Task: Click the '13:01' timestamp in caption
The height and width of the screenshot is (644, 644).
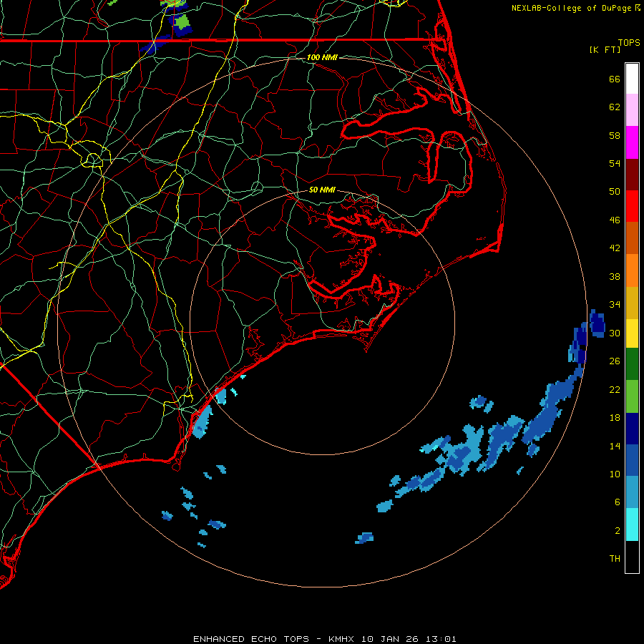Action: (441, 639)
